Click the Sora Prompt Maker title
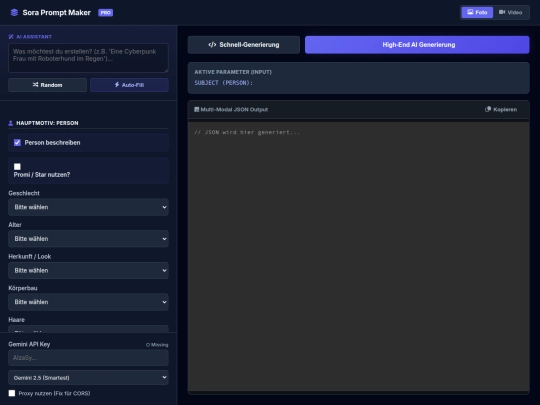Image resolution: width=540 pixels, height=405 pixels. [56, 13]
